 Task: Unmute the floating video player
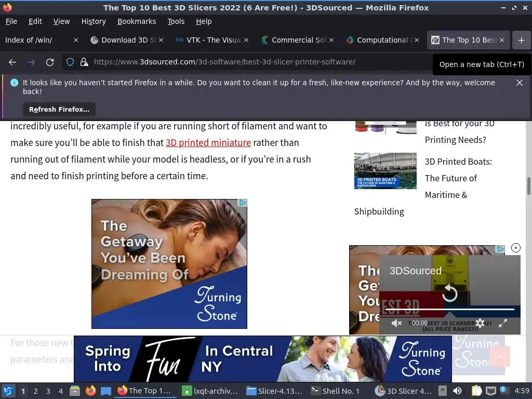[x=396, y=323]
